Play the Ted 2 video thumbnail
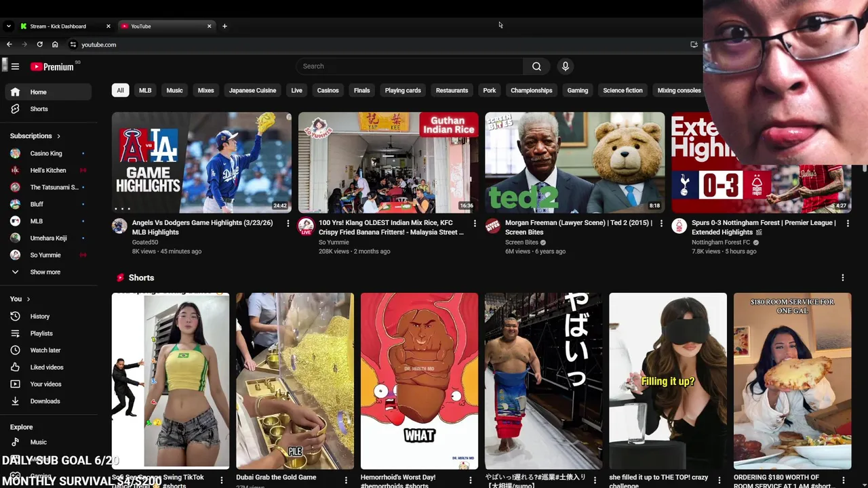Viewport: 868px width, 488px height. [x=575, y=163]
